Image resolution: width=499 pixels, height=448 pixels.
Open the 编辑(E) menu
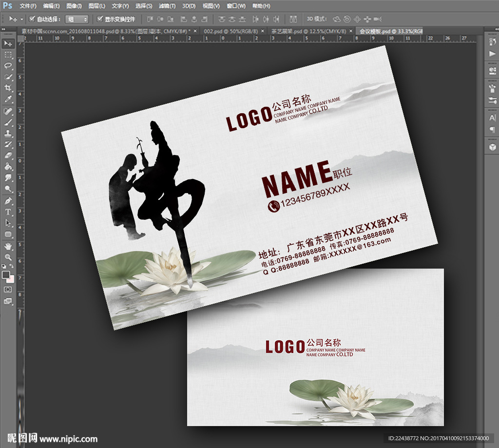coord(52,6)
